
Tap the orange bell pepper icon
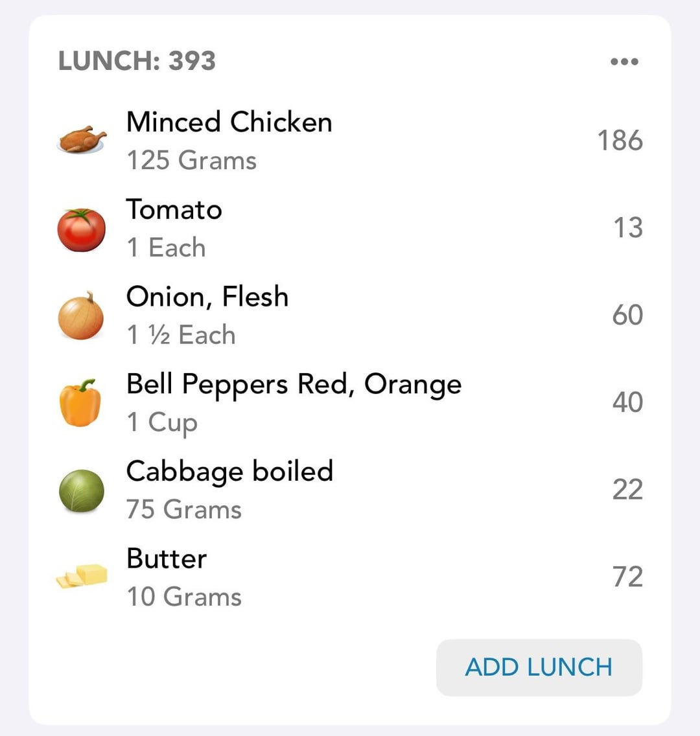pos(80,403)
